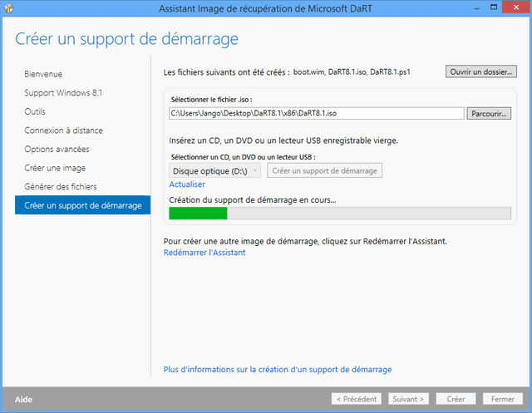Click the Suivant button

[x=408, y=399]
